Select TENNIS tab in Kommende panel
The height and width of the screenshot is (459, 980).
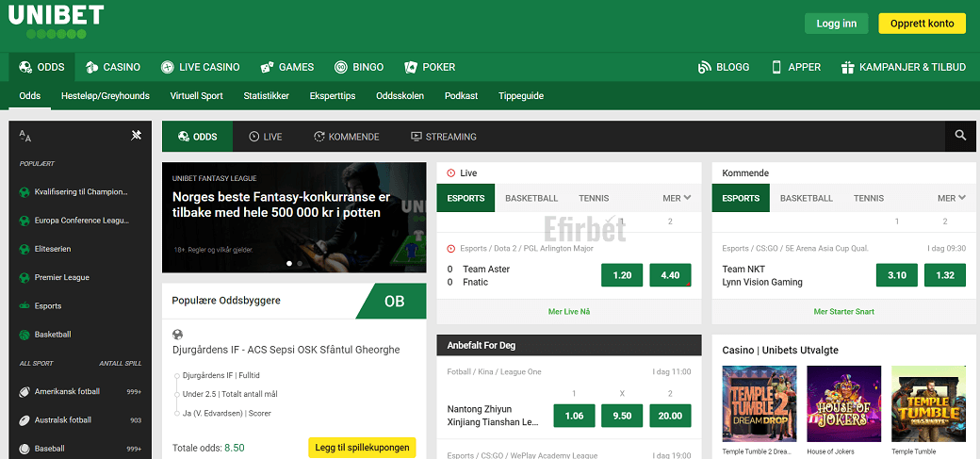click(869, 198)
